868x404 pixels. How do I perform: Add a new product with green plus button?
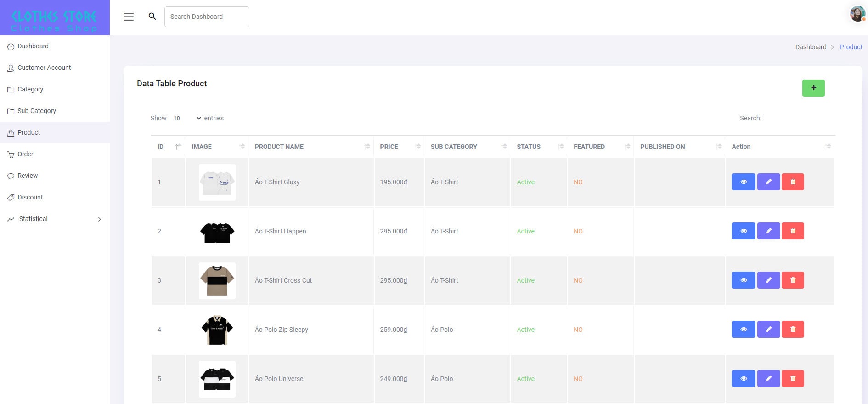813,88
